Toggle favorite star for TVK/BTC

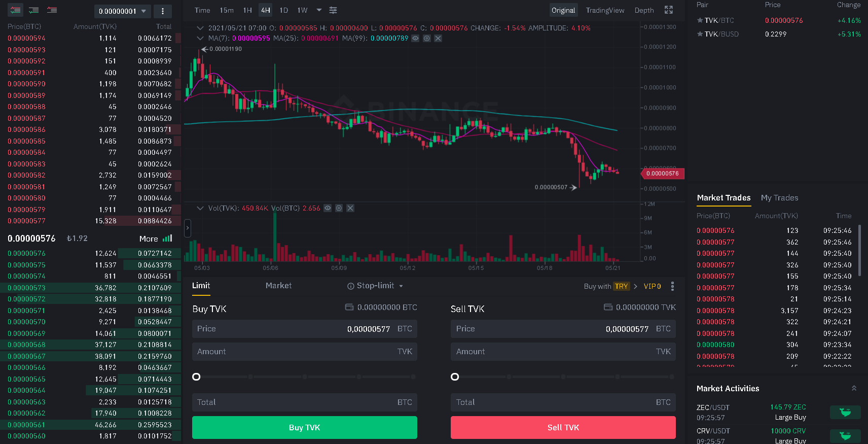pos(700,20)
